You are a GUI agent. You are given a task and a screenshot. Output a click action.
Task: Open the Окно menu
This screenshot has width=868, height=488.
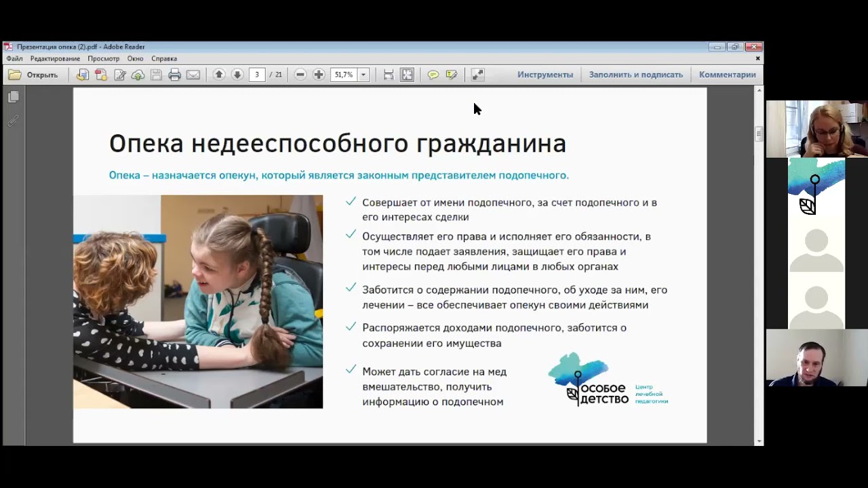(x=135, y=59)
